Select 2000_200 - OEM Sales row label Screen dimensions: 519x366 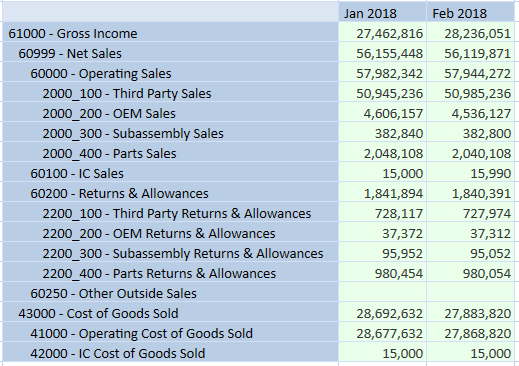point(170,112)
